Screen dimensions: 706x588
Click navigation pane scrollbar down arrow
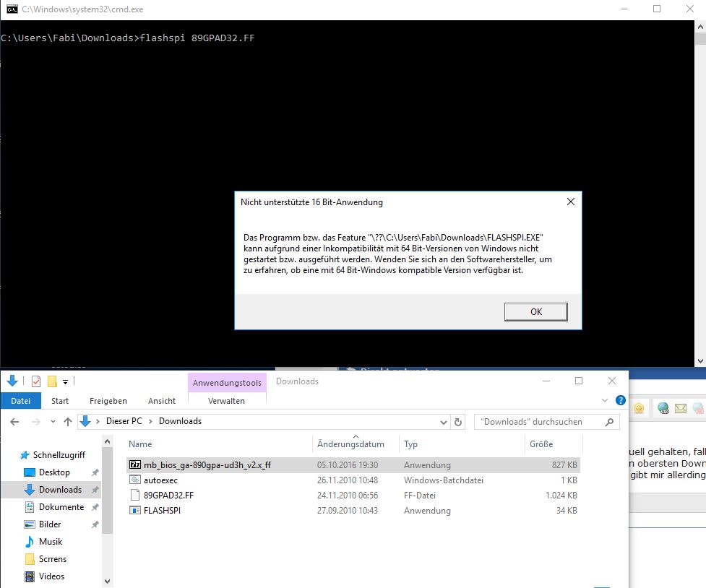[x=107, y=581]
